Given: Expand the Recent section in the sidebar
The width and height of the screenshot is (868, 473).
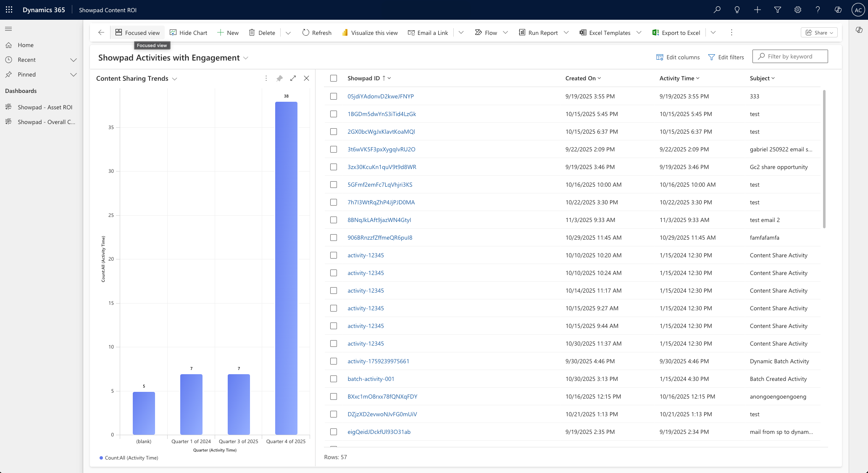Looking at the screenshot, I should click(x=74, y=60).
